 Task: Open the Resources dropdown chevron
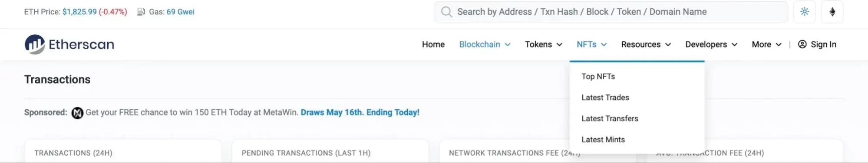click(x=668, y=44)
